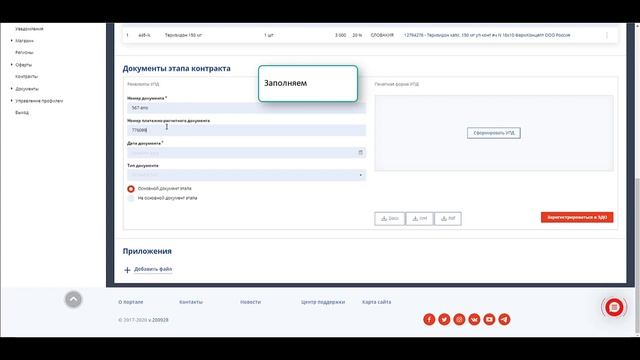Screen dimensions: 640x360
Task: Open three-dot menu of Терикидон row
Action: pos(607,35)
